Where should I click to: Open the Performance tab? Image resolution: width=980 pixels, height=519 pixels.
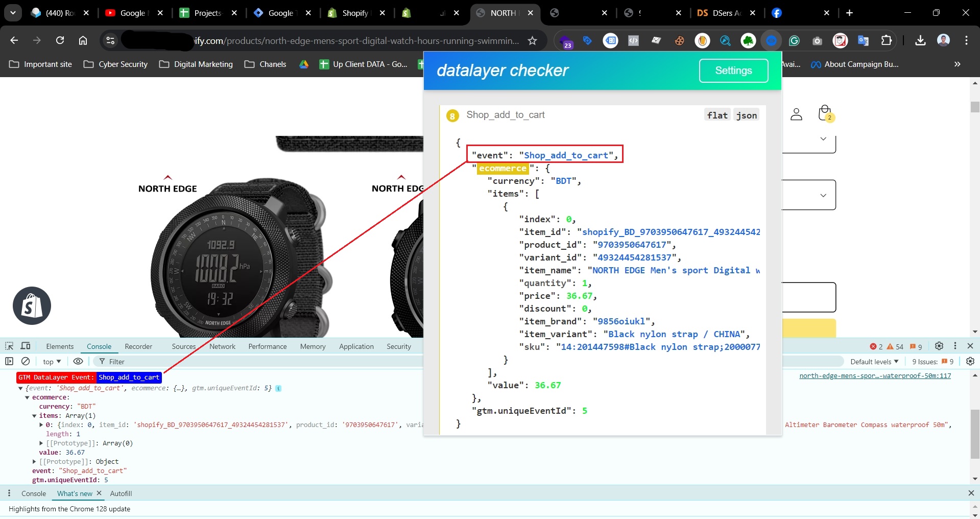[268, 346]
